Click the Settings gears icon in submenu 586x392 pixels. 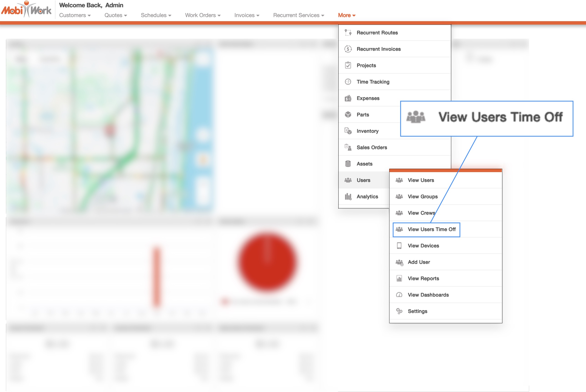click(399, 311)
